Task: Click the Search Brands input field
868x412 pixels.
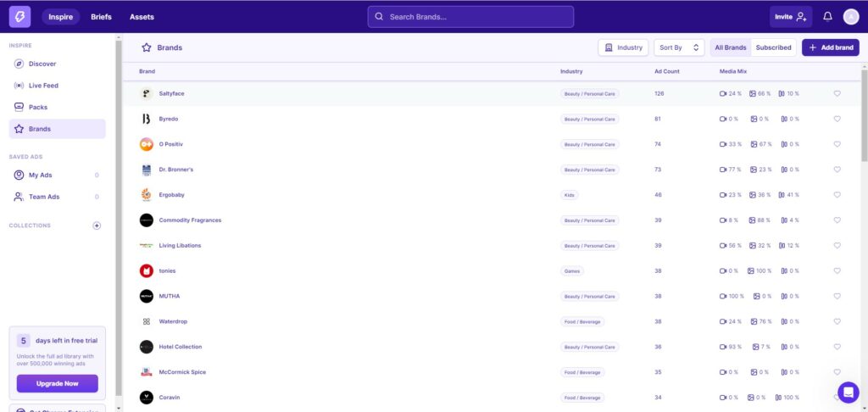Action: (470, 17)
